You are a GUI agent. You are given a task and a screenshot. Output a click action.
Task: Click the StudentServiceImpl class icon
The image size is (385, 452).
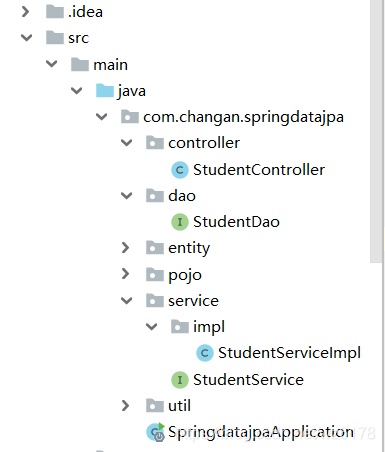(205, 353)
